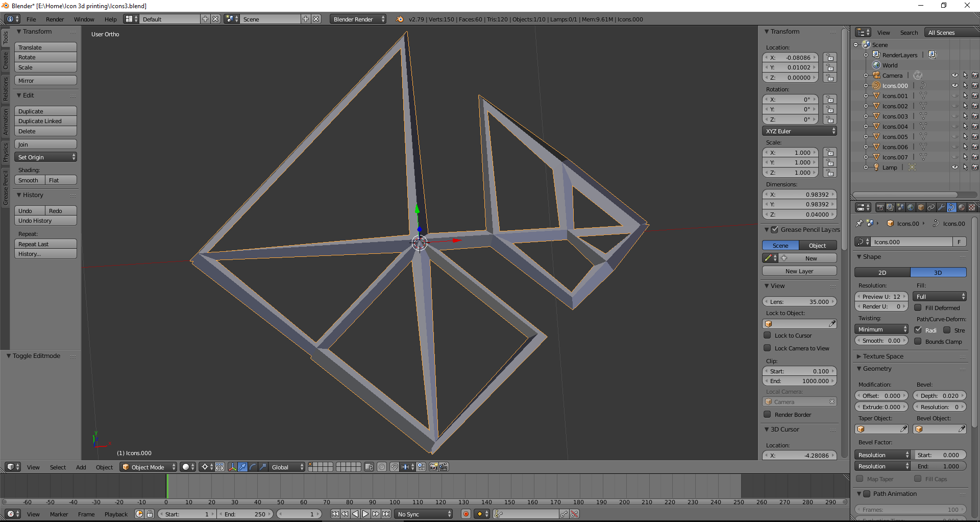Click the snap magnet icon
Image resolution: width=980 pixels, height=522 pixels.
pyautogui.click(x=394, y=467)
